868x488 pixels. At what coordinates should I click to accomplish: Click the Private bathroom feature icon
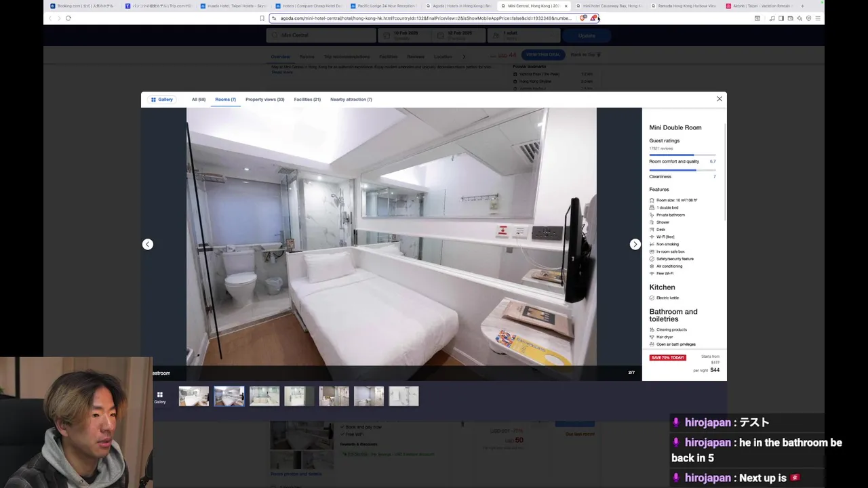652,215
